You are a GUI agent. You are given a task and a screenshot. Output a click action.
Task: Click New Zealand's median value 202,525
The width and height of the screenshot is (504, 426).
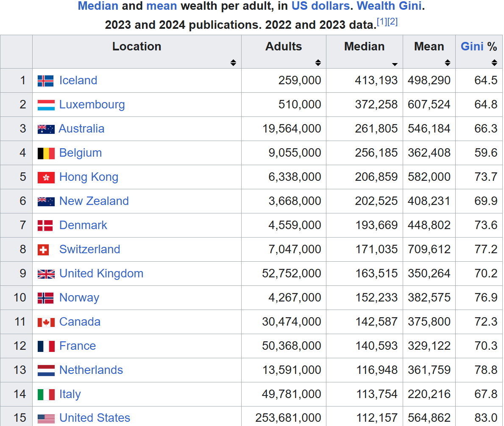[376, 201]
